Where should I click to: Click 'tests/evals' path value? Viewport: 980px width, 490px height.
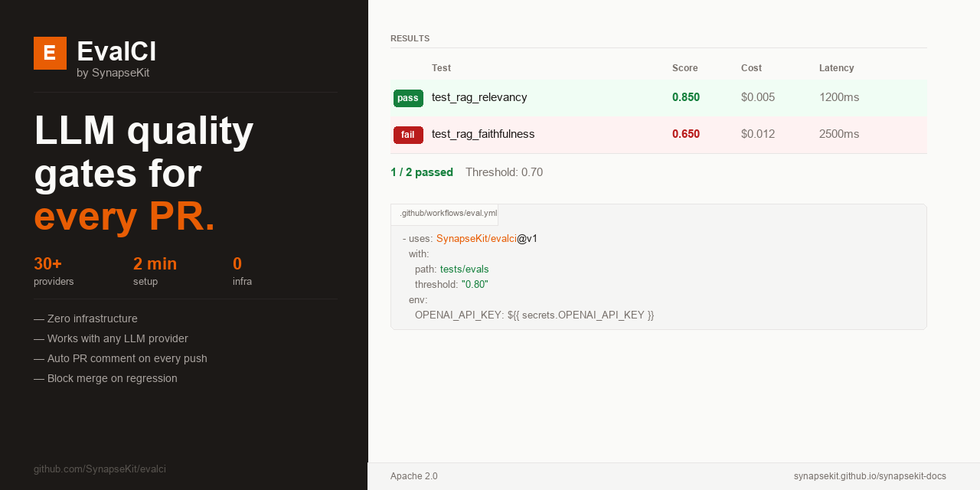tap(465, 269)
